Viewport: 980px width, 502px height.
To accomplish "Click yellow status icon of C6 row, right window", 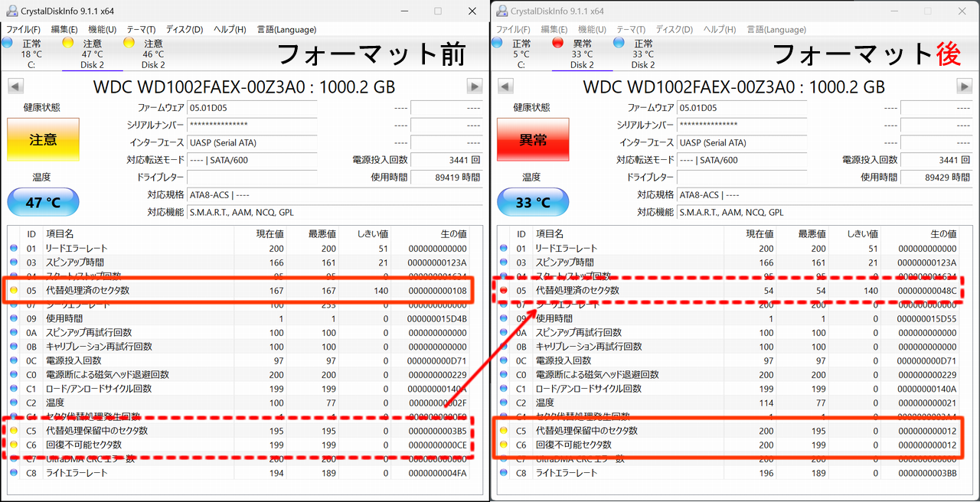I will pos(503,445).
